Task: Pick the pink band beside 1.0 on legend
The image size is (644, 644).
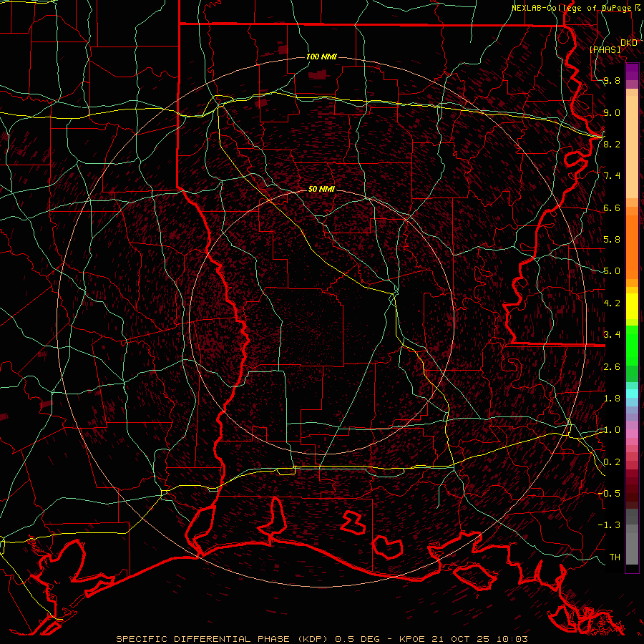Action: pos(632,434)
